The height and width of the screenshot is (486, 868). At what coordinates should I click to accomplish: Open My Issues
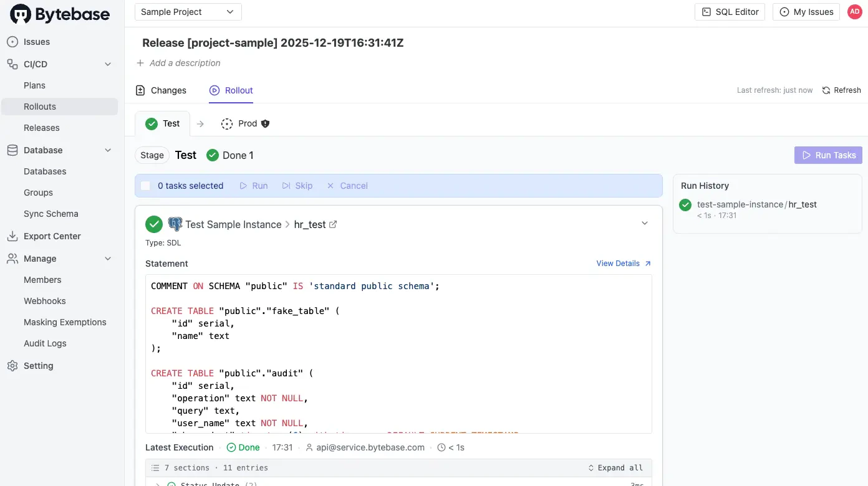(806, 12)
